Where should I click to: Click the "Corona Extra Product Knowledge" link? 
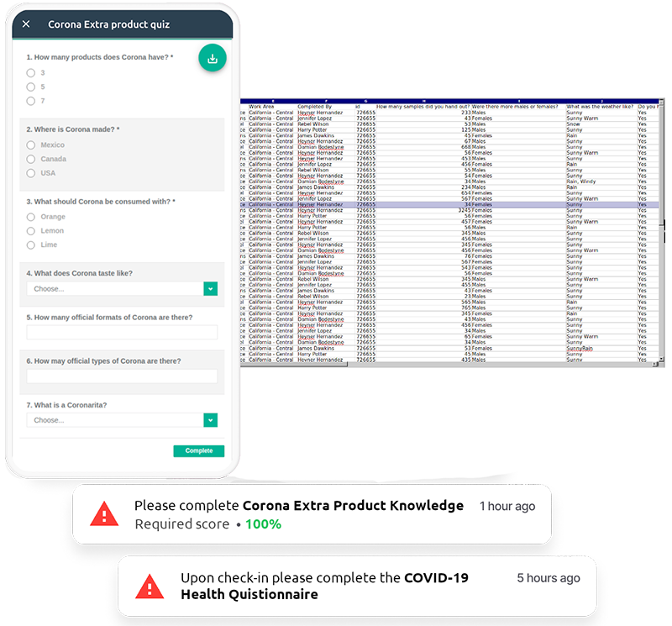[x=352, y=508]
